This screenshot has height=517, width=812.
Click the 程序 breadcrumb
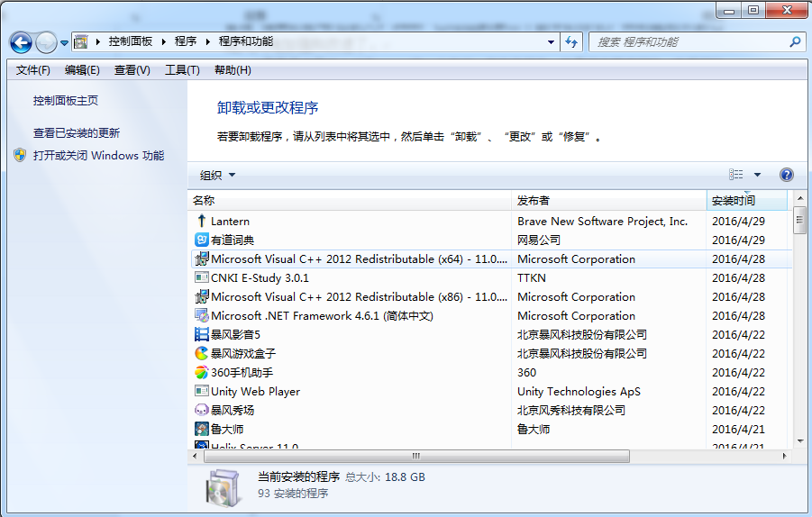click(186, 41)
